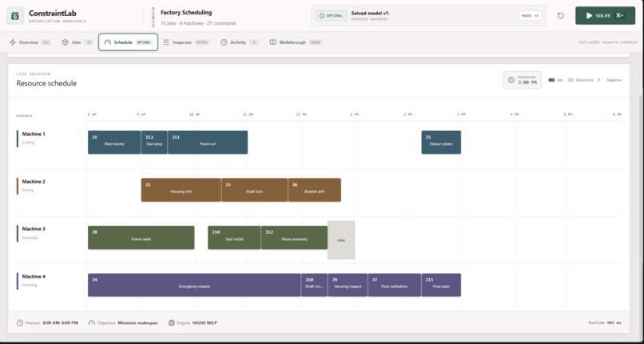Click the OPTIMAL status badge in header
The width and height of the screenshot is (644, 344).
point(331,16)
